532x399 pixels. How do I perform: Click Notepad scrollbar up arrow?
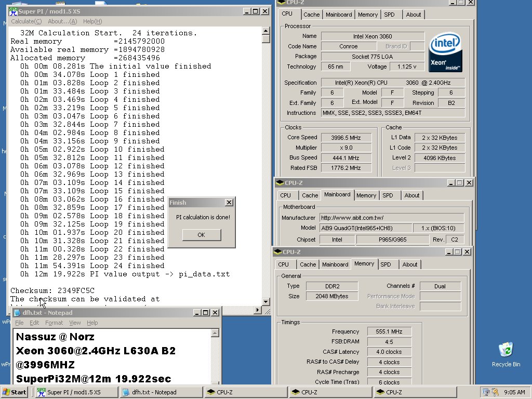[x=215, y=334]
